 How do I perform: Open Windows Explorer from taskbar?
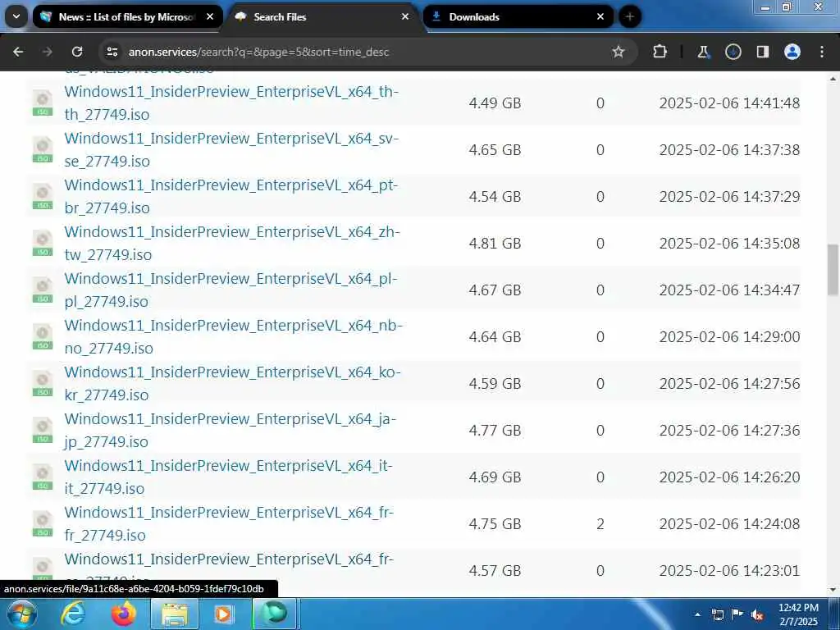pos(174,614)
